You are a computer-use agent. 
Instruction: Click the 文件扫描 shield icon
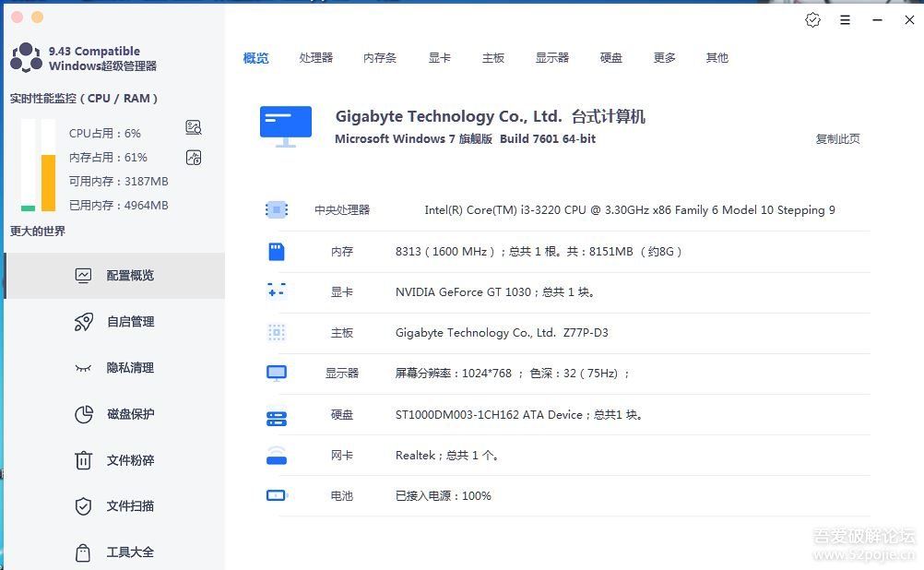tap(83, 506)
